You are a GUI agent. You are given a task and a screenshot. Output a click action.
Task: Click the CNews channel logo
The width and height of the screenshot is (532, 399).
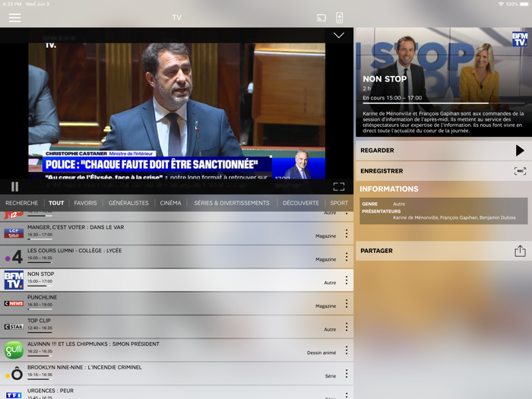point(14,303)
